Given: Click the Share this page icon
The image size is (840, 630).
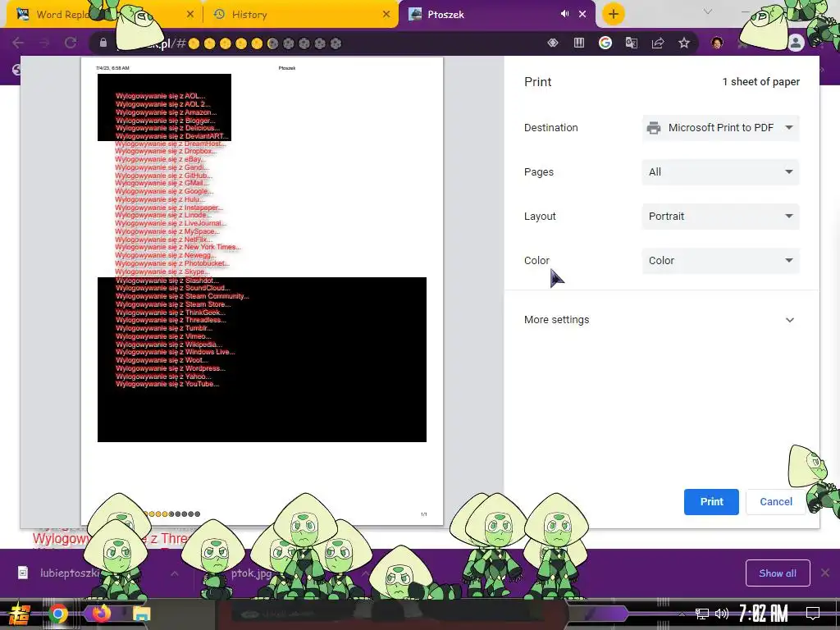Looking at the screenshot, I should pyautogui.click(x=658, y=43).
